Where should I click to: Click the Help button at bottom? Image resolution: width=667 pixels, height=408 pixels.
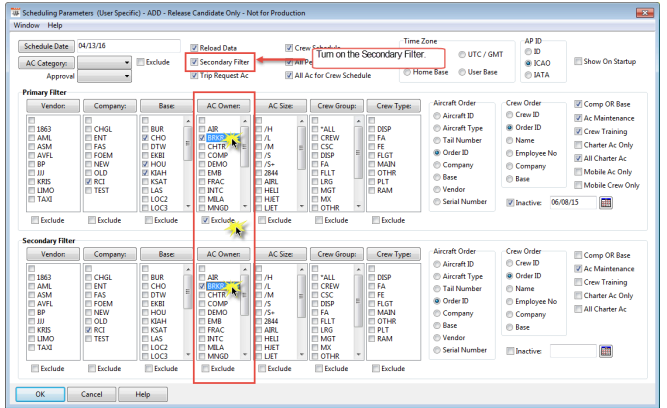143,394
